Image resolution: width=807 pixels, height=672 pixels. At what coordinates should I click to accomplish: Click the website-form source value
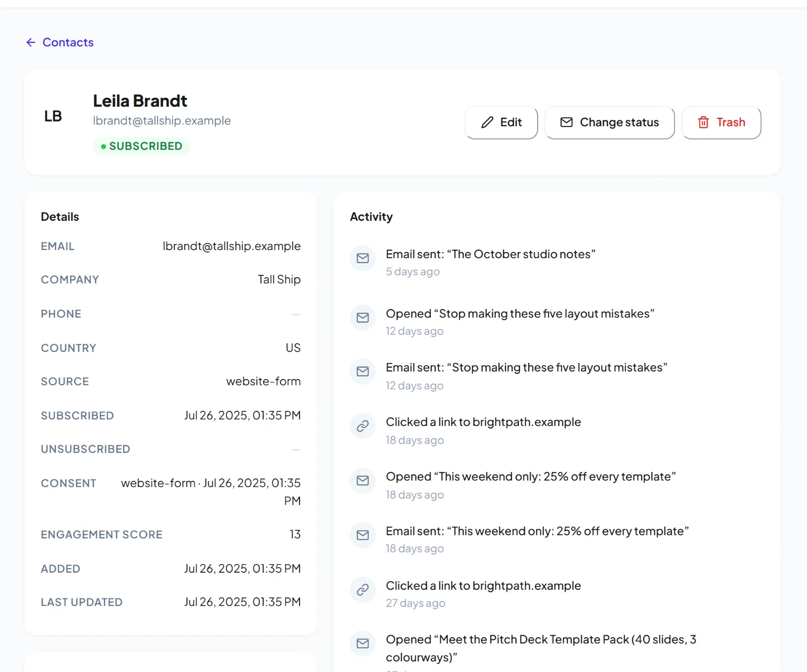click(x=263, y=382)
